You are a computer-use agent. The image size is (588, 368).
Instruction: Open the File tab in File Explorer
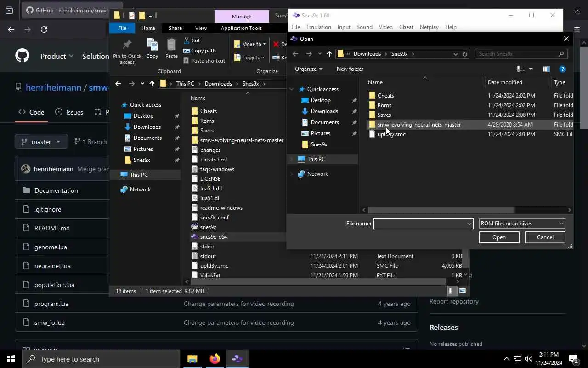(122, 28)
